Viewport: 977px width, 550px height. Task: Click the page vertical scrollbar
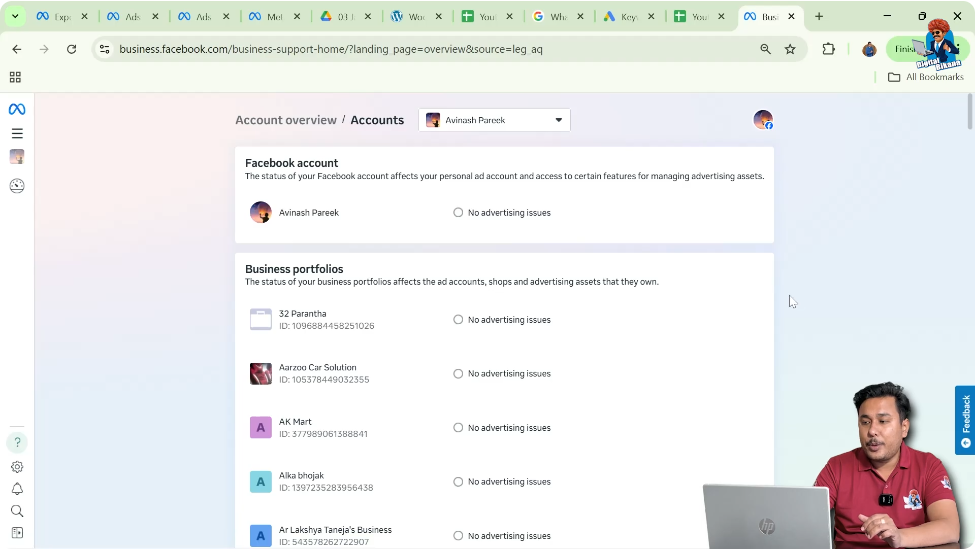[970, 112]
